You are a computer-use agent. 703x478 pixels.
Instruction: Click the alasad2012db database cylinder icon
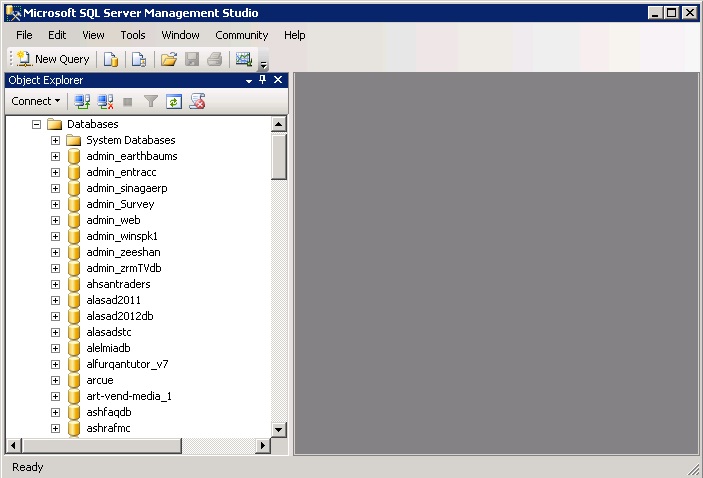tap(74, 316)
